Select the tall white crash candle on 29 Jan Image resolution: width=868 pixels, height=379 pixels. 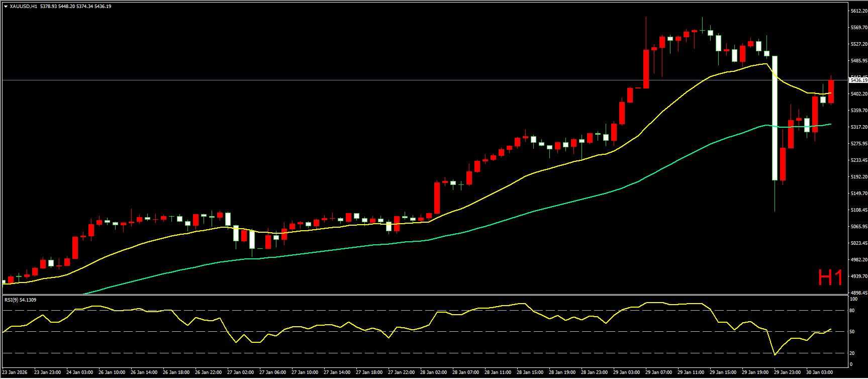click(775, 118)
